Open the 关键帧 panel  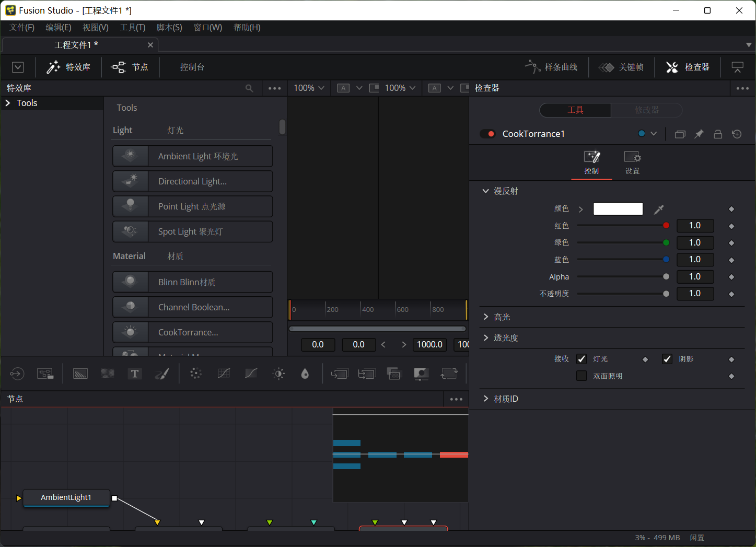(621, 67)
